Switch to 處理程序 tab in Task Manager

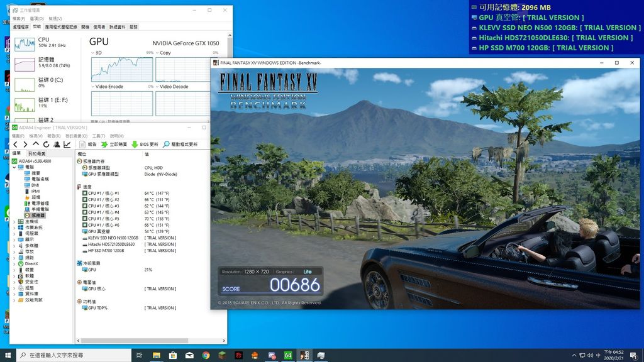[21, 27]
